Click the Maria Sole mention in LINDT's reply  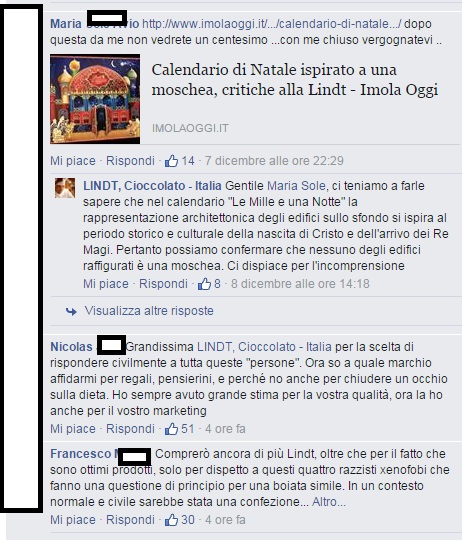pos(296,186)
